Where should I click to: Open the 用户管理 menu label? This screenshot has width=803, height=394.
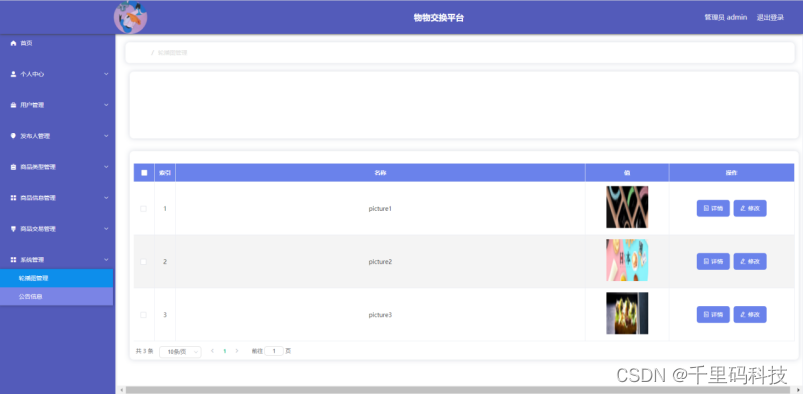point(32,105)
